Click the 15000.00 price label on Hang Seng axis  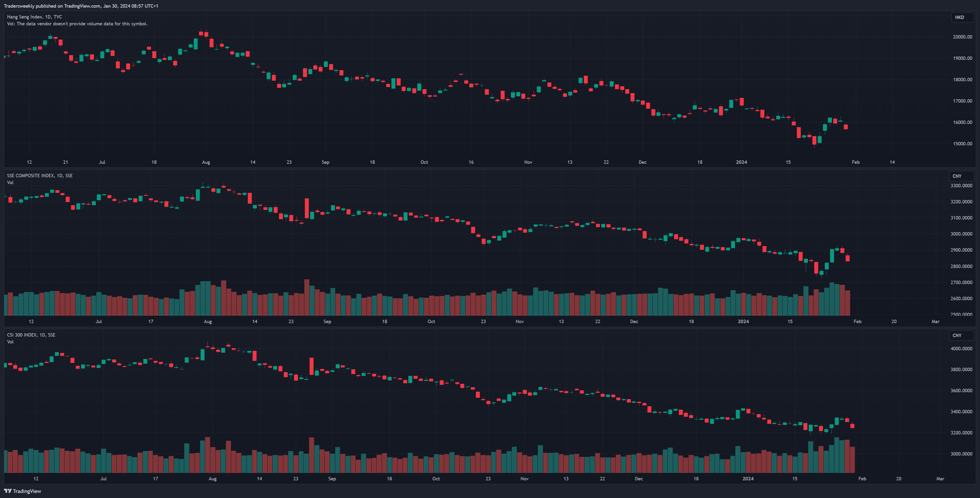(963, 144)
